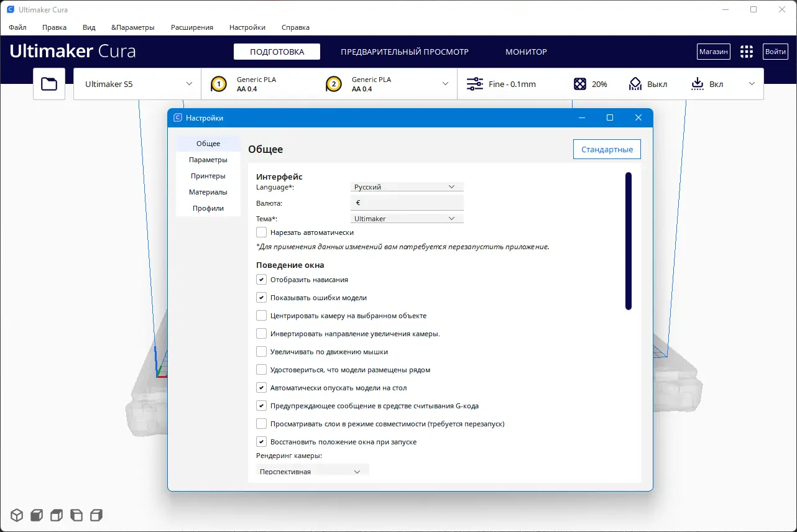Select extruder 2 material icon
The width and height of the screenshot is (797, 532).
[333, 84]
